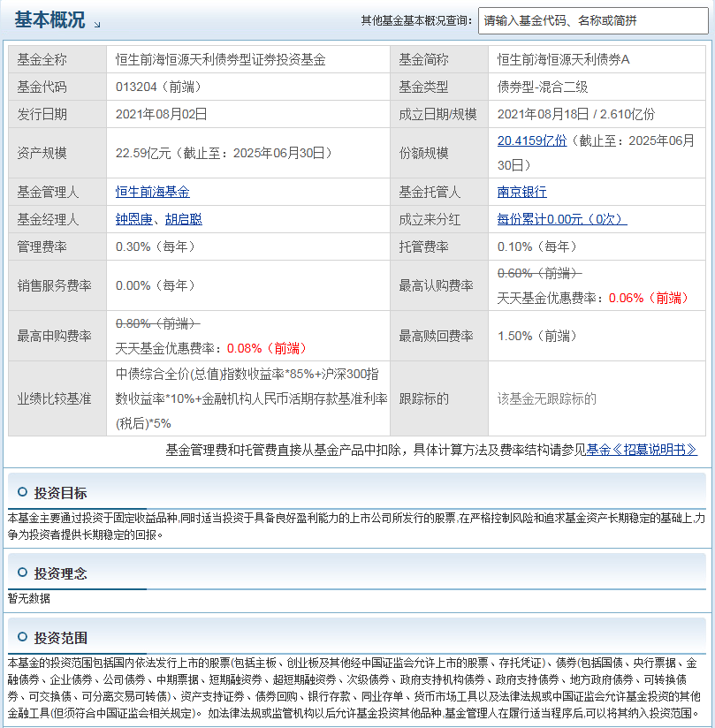Click issue date 2021年08月02日
This screenshot has height=728, width=715.
click(x=161, y=114)
